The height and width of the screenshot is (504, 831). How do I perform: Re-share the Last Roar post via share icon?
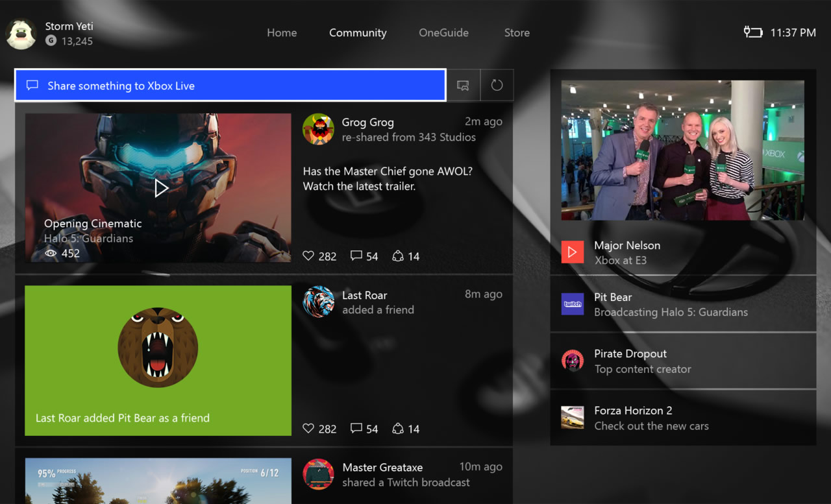click(398, 429)
